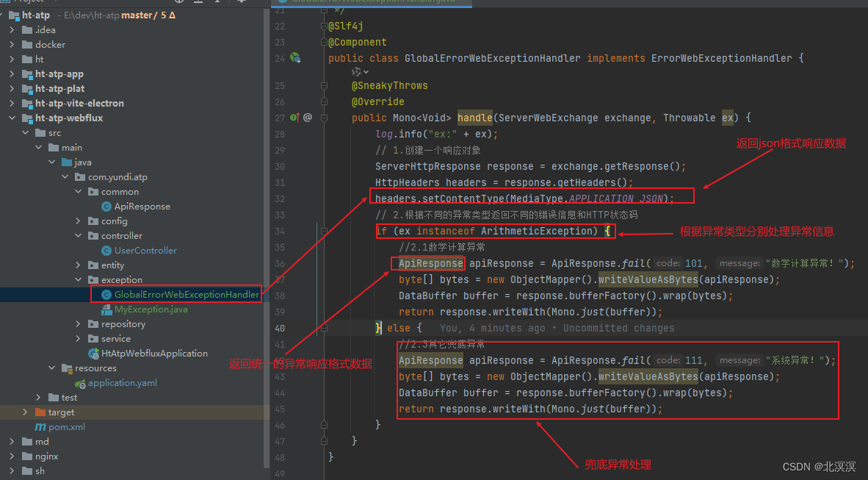
Task: Fold the if block at line 34
Action: pyautogui.click(x=324, y=231)
